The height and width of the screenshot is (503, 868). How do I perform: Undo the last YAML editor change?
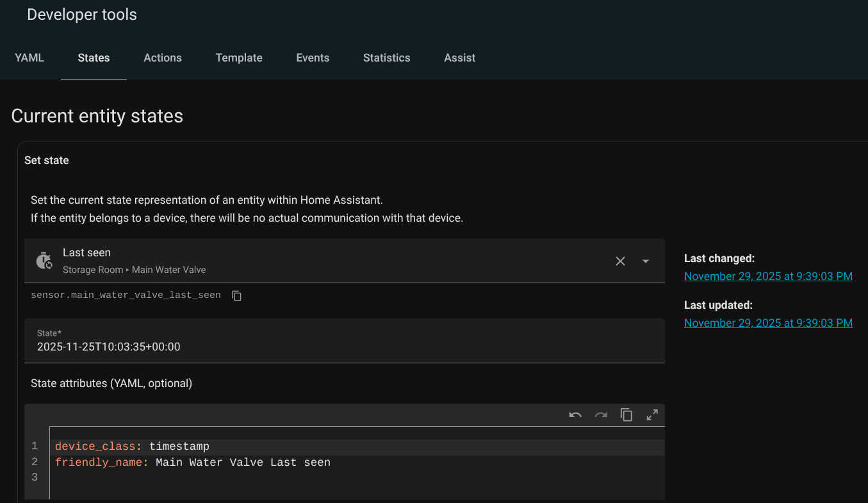(x=575, y=415)
